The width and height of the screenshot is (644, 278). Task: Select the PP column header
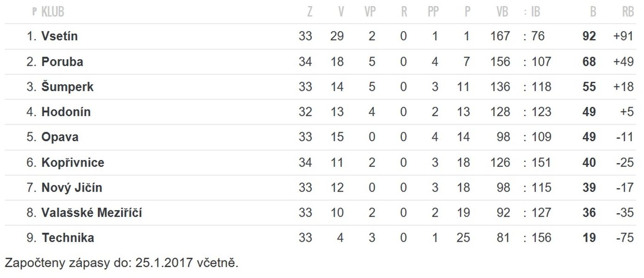pyautogui.click(x=434, y=12)
